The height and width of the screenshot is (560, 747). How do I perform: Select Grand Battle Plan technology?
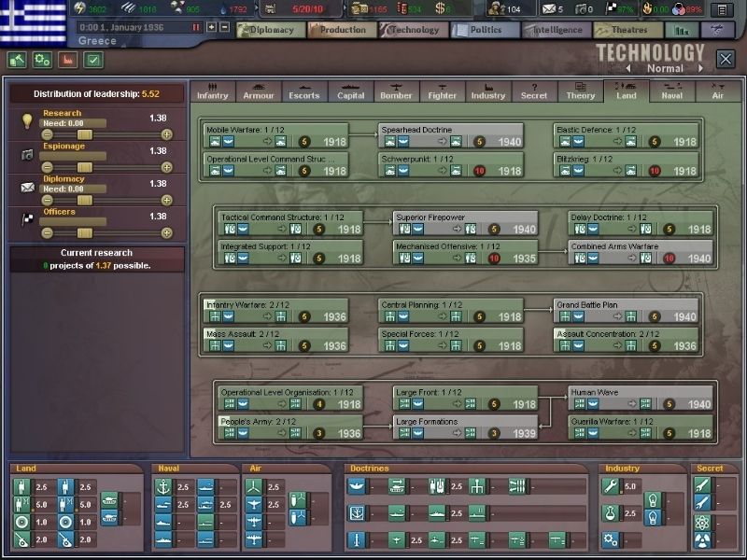click(626, 311)
